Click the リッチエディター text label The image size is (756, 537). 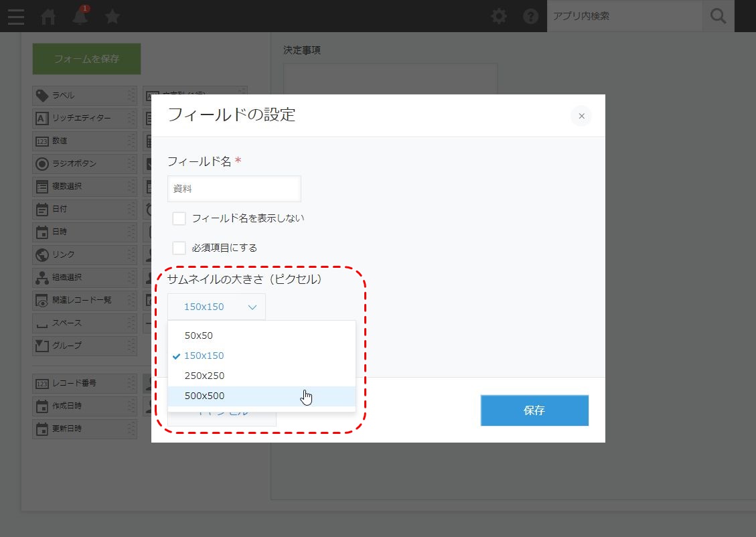(x=82, y=118)
